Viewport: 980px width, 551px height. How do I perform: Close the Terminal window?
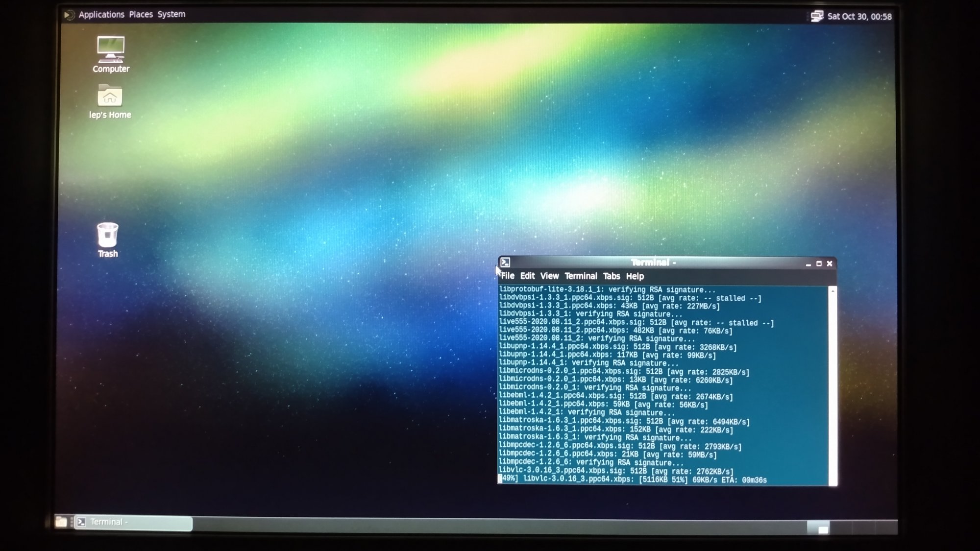click(x=830, y=264)
